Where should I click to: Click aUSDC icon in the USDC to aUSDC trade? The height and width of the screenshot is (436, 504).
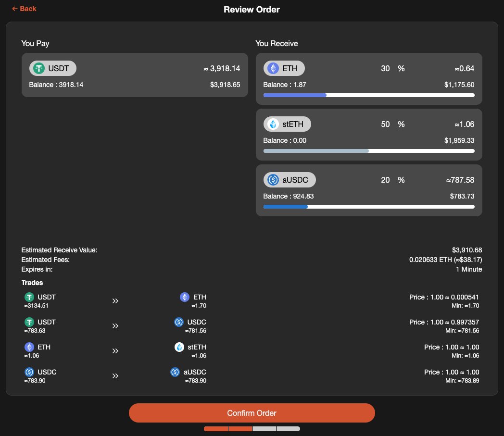pos(175,372)
